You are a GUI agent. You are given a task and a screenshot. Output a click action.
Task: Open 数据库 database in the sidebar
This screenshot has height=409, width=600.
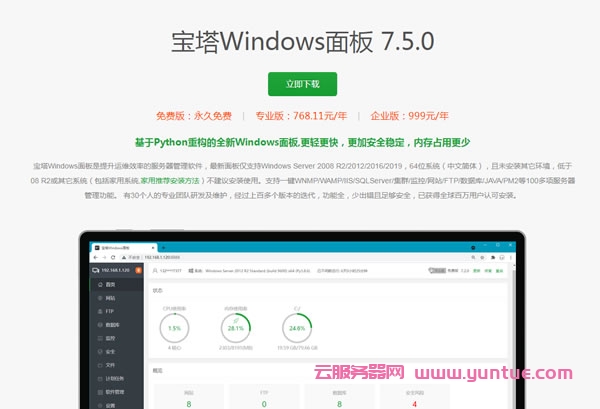[113, 325]
